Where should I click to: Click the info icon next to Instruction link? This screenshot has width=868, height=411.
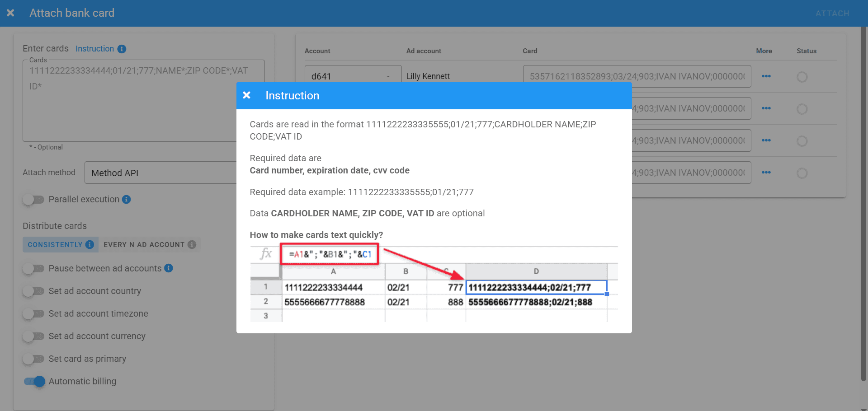tap(122, 49)
